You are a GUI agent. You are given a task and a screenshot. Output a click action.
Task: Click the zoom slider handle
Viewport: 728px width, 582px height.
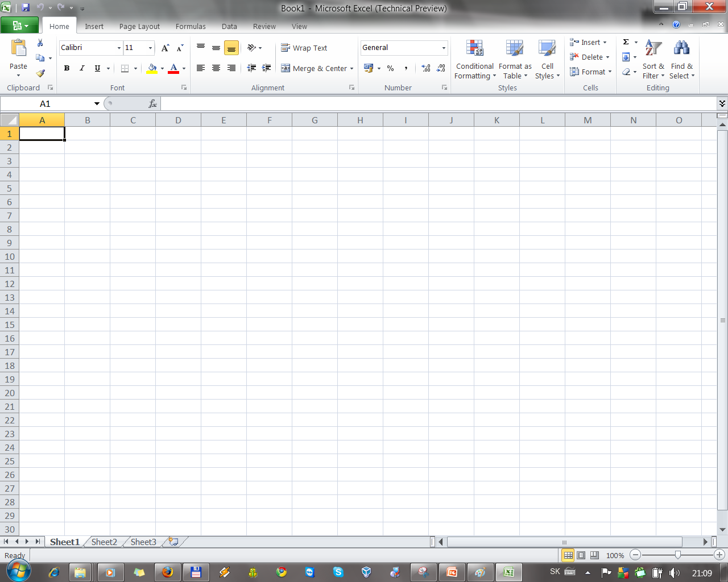point(677,555)
